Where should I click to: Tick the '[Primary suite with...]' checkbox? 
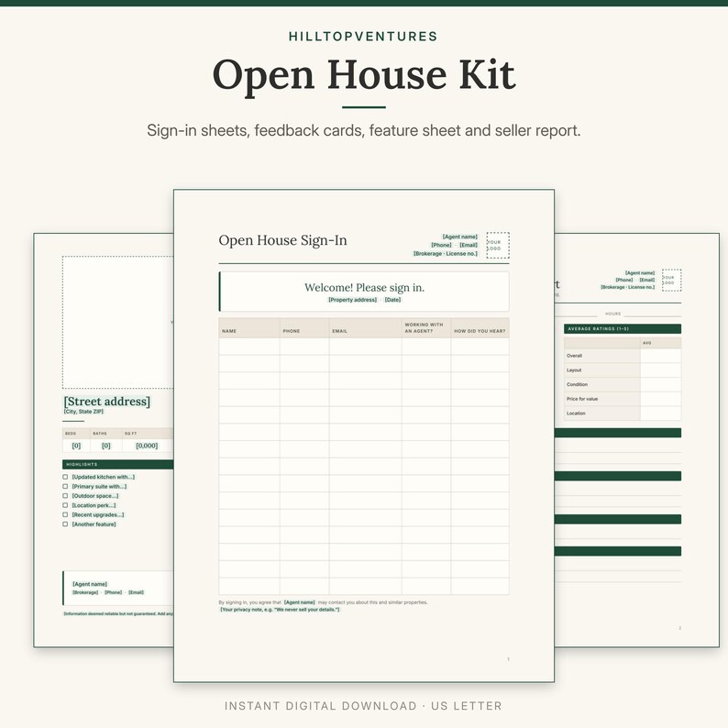point(65,486)
